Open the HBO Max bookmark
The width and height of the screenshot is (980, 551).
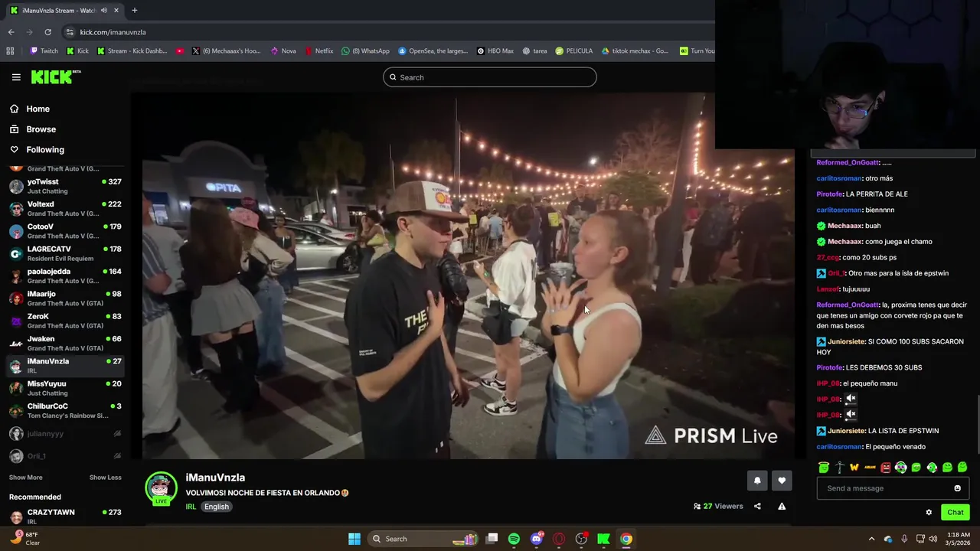click(495, 51)
